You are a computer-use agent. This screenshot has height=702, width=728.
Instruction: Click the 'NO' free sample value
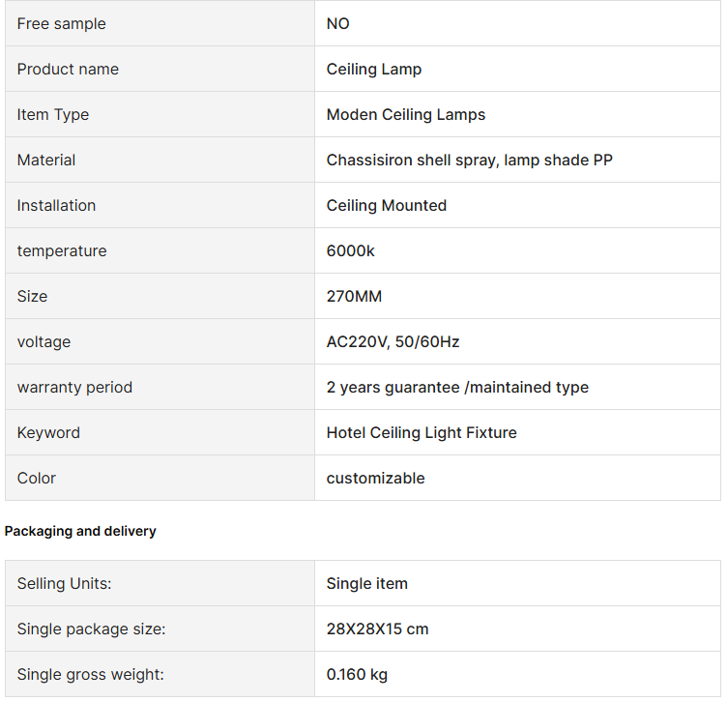pos(338,23)
